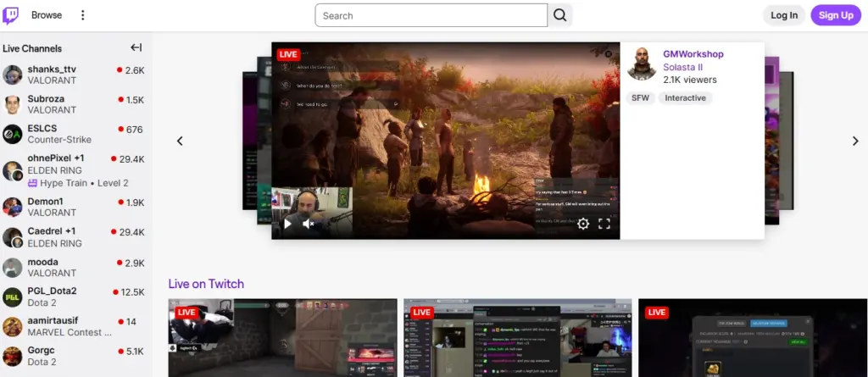
Task: Open mooda channel avatar
Action: point(12,268)
